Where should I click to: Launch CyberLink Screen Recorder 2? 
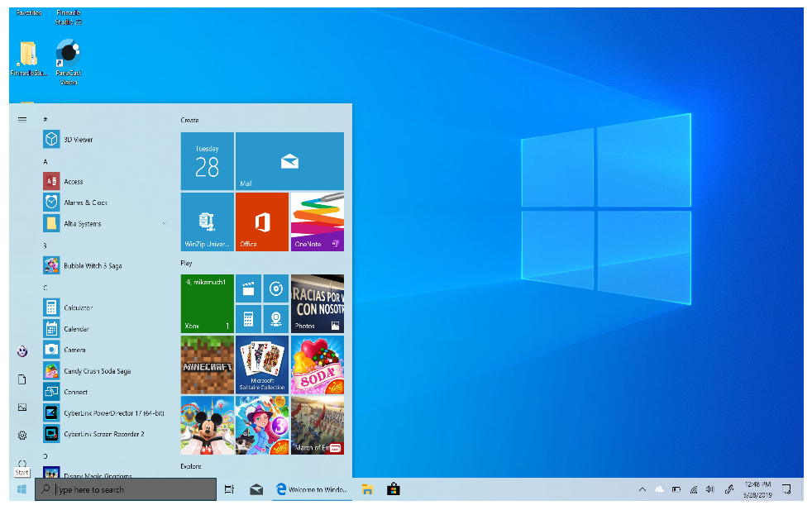coord(103,434)
